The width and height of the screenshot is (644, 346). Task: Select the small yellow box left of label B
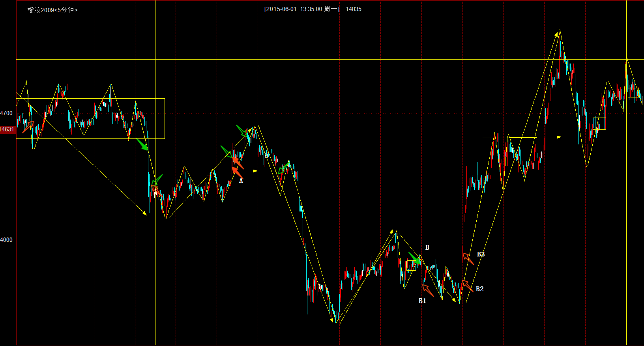point(412,266)
